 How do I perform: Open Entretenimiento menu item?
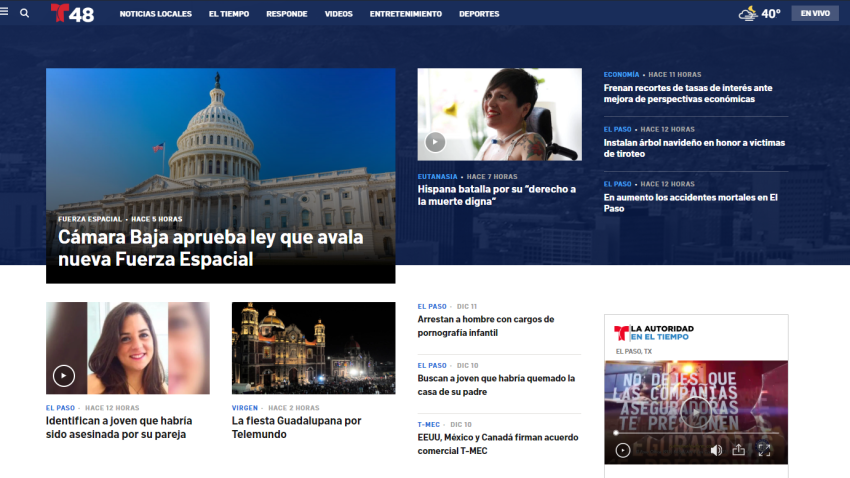point(405,14)
